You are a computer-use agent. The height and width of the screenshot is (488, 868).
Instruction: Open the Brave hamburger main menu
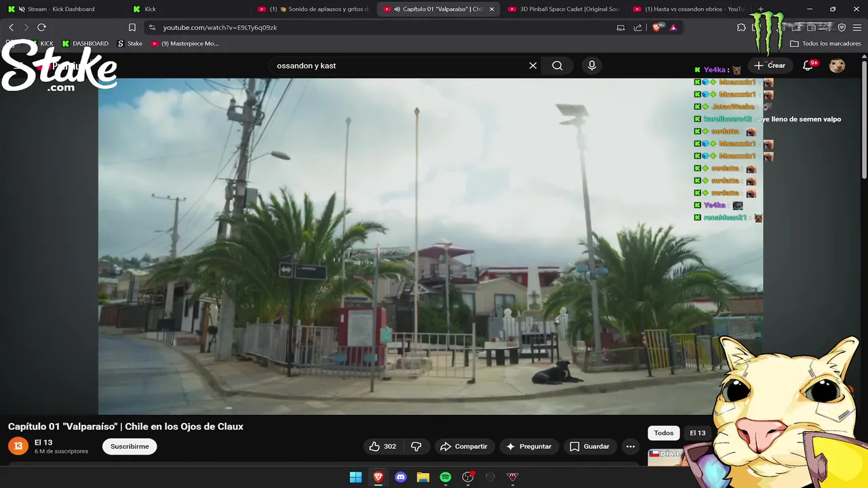tap(857, 27)
